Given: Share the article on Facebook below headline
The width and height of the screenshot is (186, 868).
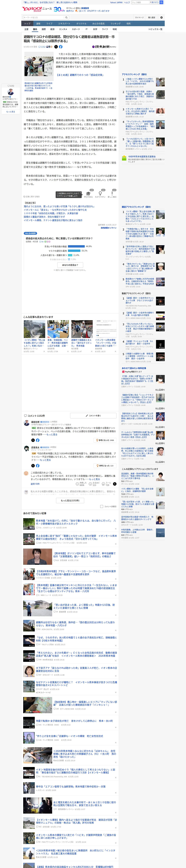Looking at the screenshot, I should [61, 47].
